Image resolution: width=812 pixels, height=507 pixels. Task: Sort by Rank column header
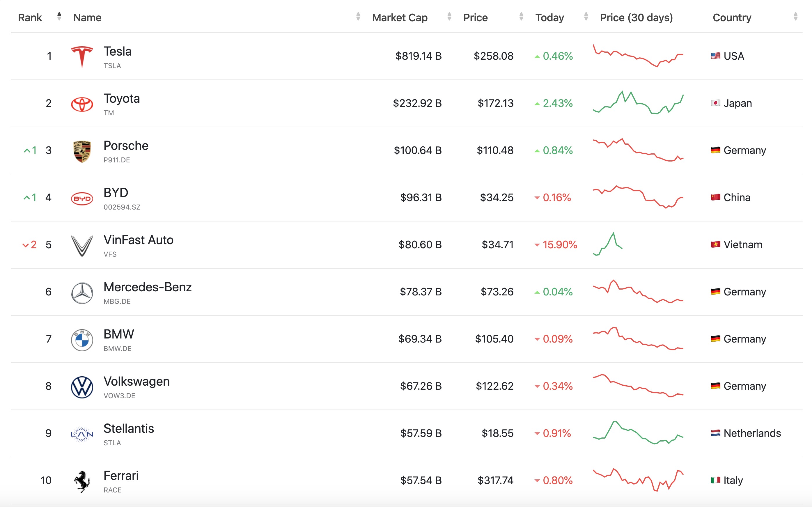[30, 17]
